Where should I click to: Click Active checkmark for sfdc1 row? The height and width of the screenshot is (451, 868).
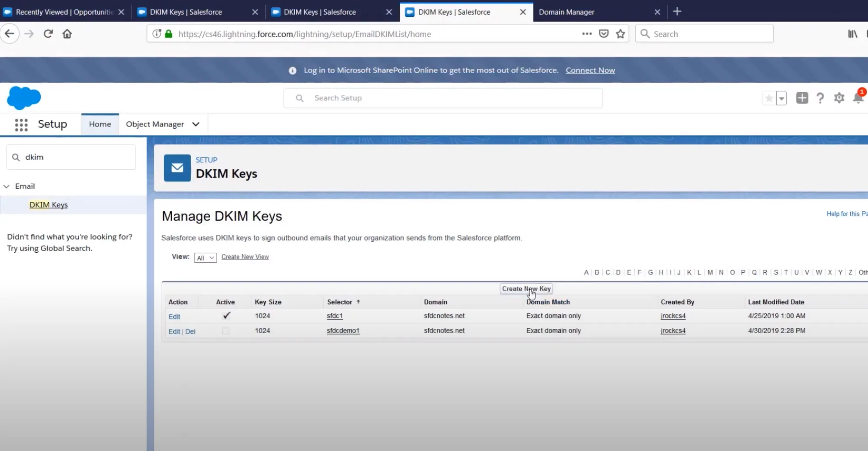click(x=226, y=316)
